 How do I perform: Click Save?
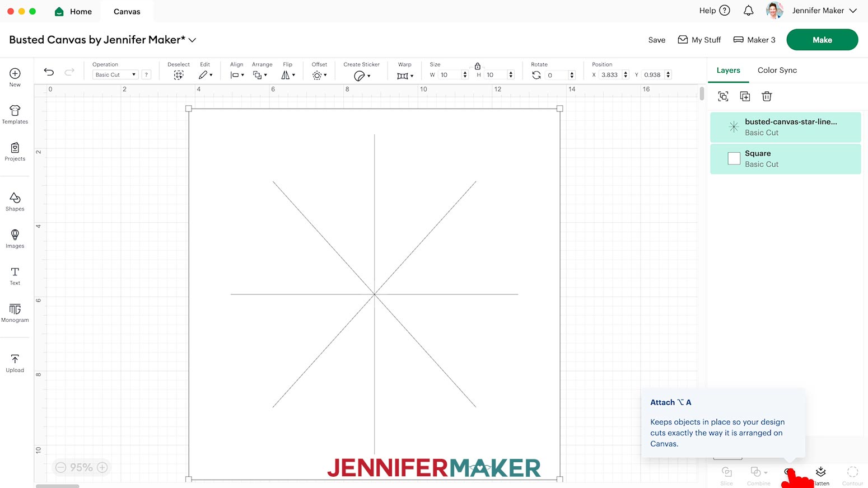[x=657, y=40]
